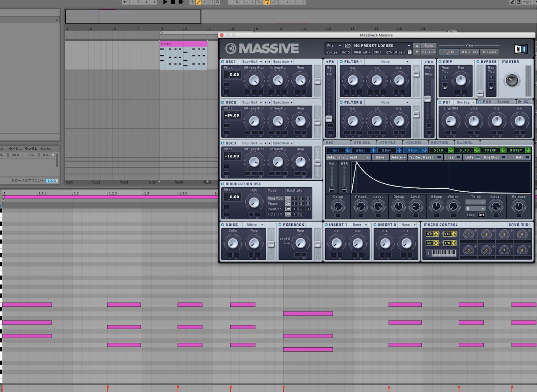537x392 pixels.
Task: Click the Ableton arrangement record button
Action: click(181, 2)
